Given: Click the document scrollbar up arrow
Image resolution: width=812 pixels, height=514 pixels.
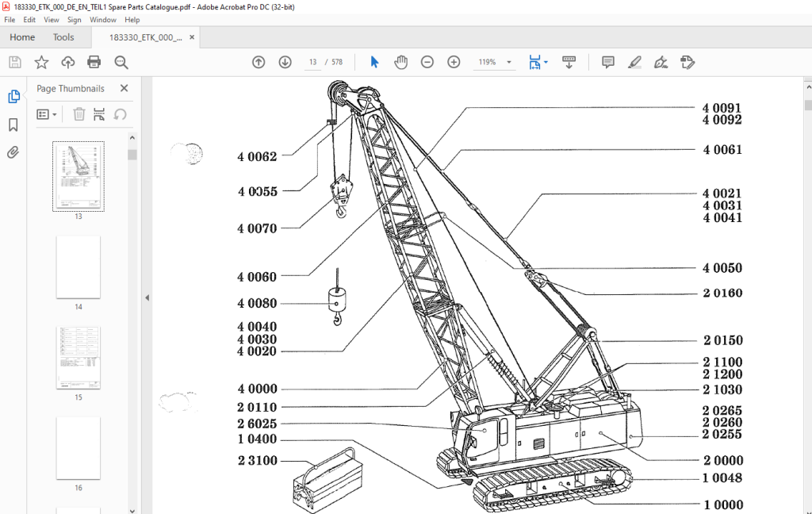Looking at the screenshot, I should pos(808,87).
